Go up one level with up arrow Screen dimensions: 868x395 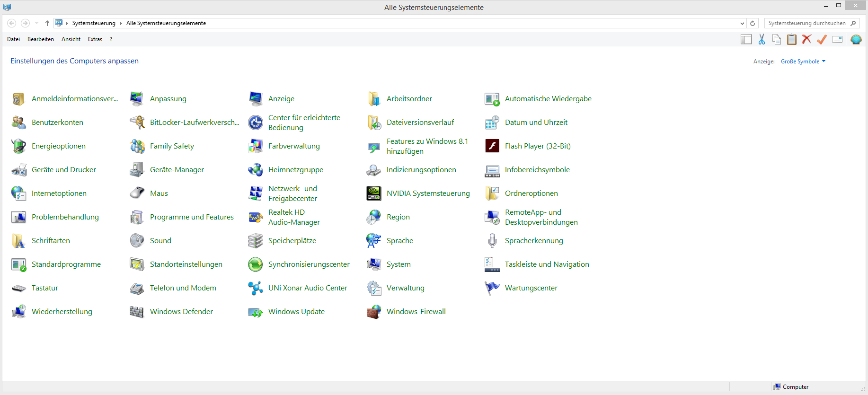(x=47, y=23)
